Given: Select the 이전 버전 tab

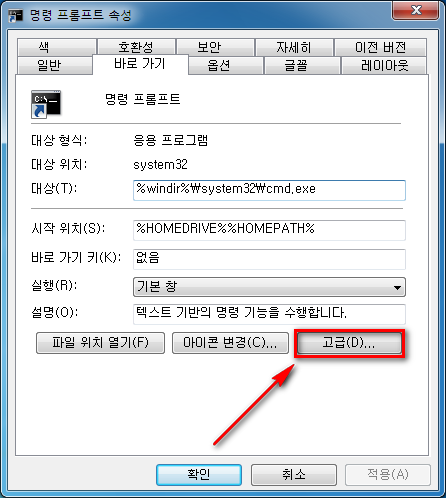Looking at the screenshot, I should pyautogui.click(x=380, y=47).
